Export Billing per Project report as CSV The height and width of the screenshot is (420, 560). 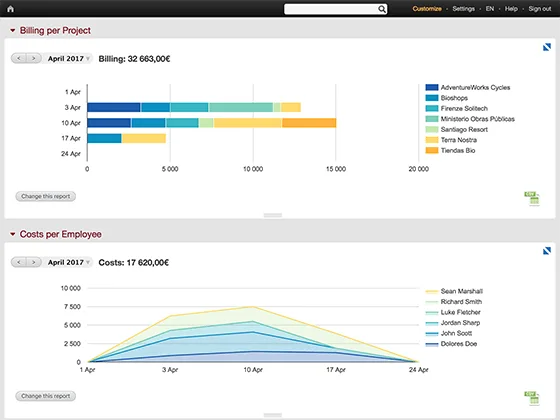(532, 198)
